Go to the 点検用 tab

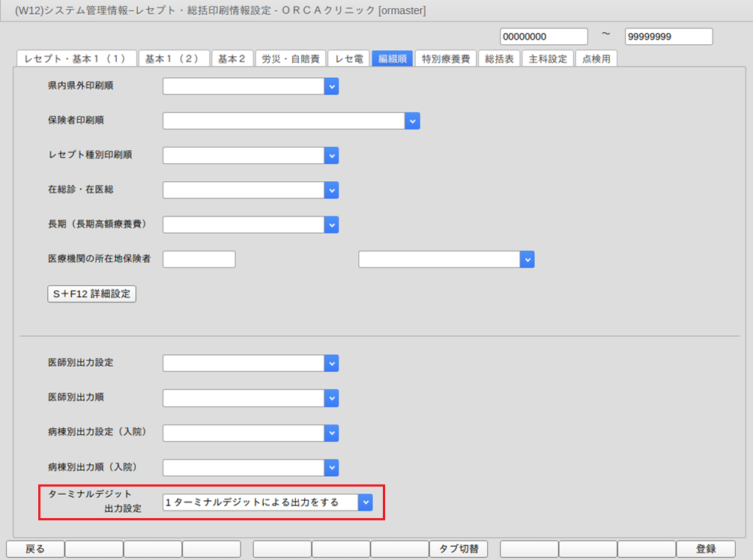pyautogui.click(x=596, y=59)
